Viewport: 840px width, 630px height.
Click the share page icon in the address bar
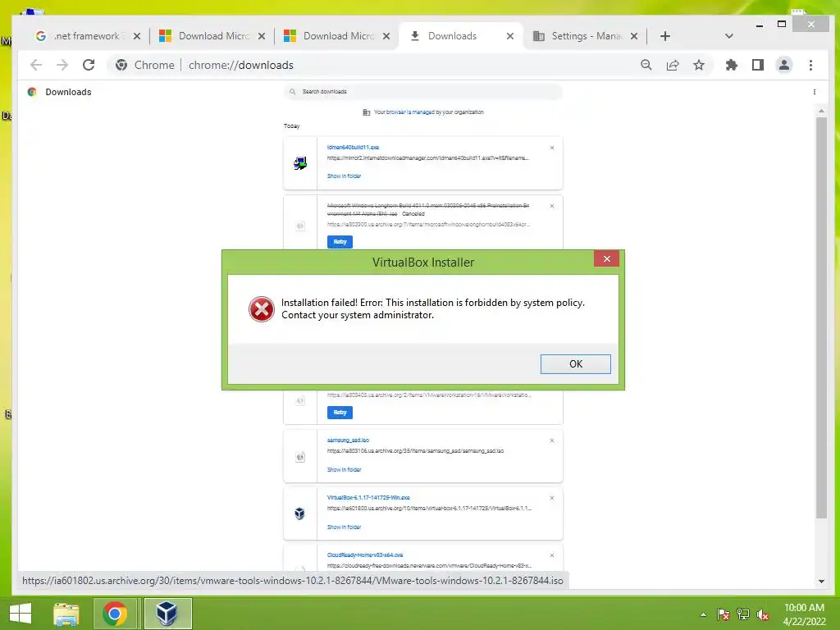[x=673, y=65]
